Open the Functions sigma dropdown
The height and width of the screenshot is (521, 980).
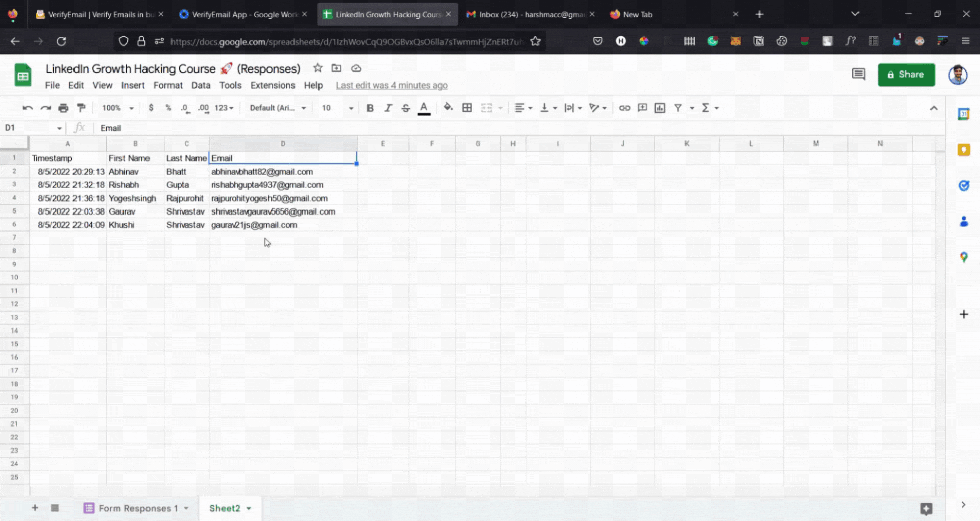[710, 108]
